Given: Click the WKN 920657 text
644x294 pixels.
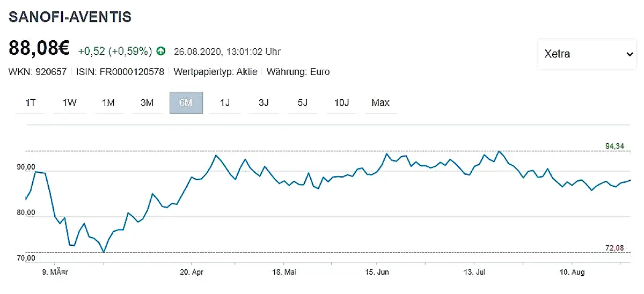Looking at the screenshot, I should pos(38,72).
